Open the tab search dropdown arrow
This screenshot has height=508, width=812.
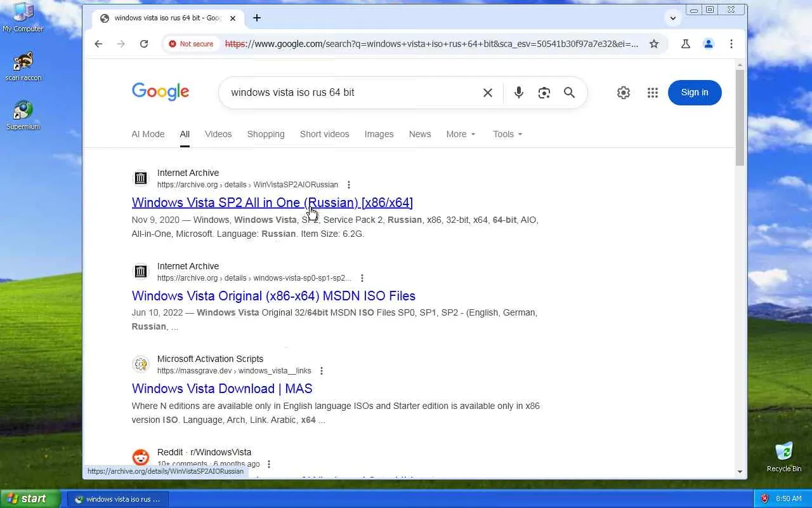[673, 18]
